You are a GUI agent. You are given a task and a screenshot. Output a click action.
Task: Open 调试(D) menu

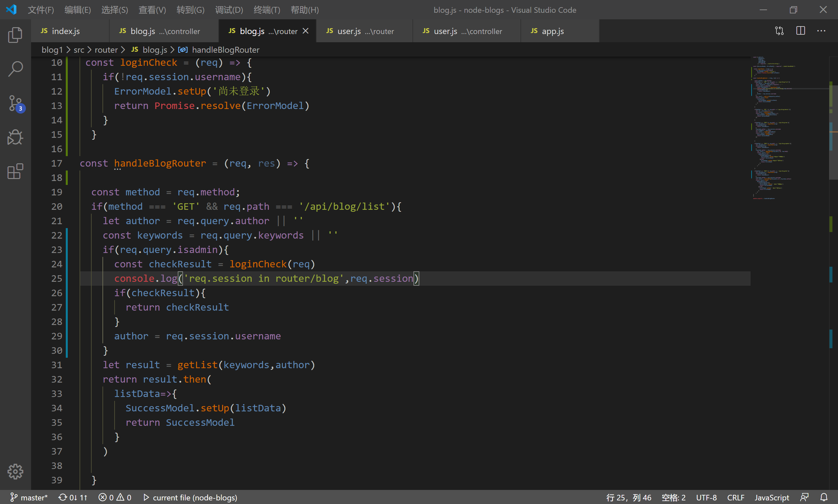pyautogui.click(x=229, y=10)
